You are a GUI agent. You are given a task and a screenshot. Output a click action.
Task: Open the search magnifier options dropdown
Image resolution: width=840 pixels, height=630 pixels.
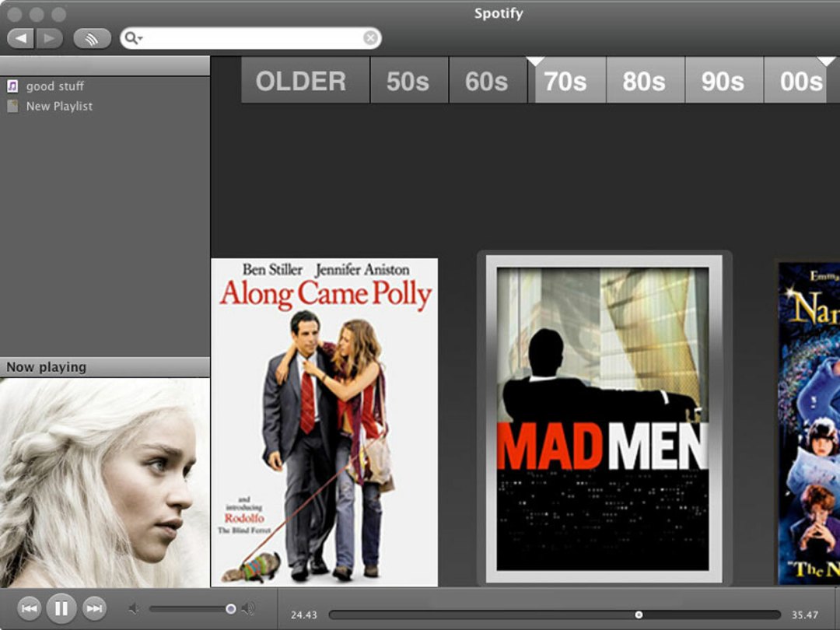(x=132, y=38)
